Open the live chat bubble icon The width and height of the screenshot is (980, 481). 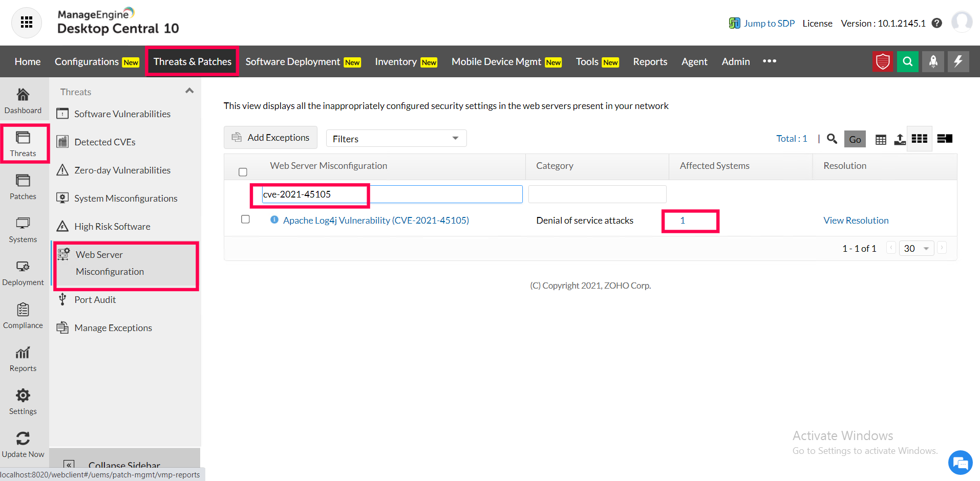pyautogui.click(x=961, y=463)
